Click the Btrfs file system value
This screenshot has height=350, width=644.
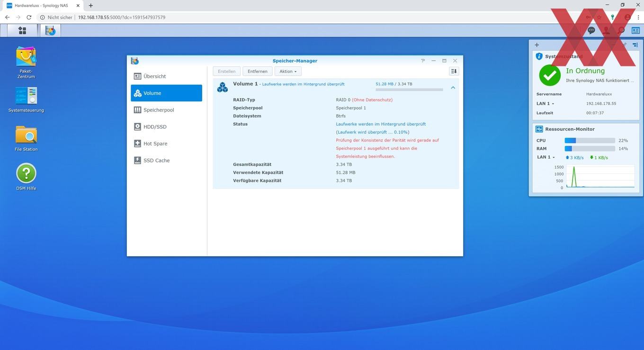pos(341,116)
